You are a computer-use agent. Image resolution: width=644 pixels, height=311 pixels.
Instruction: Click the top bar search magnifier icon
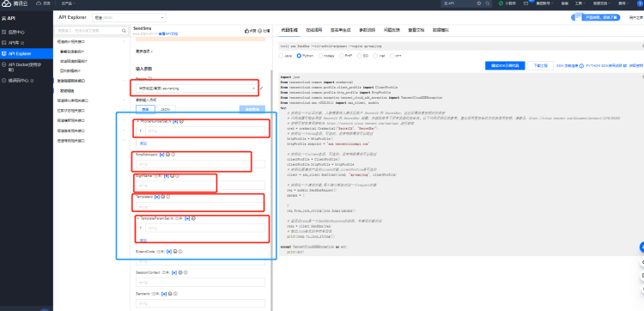(488, 3)
